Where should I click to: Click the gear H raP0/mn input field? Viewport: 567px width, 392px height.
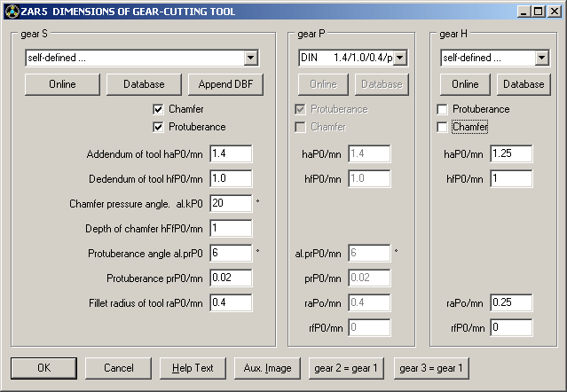click(510, 302)
